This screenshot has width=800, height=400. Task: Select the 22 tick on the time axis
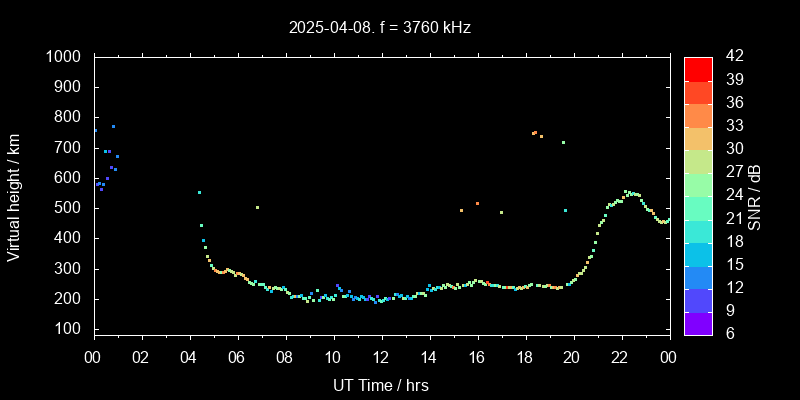[x=621, y=357]
